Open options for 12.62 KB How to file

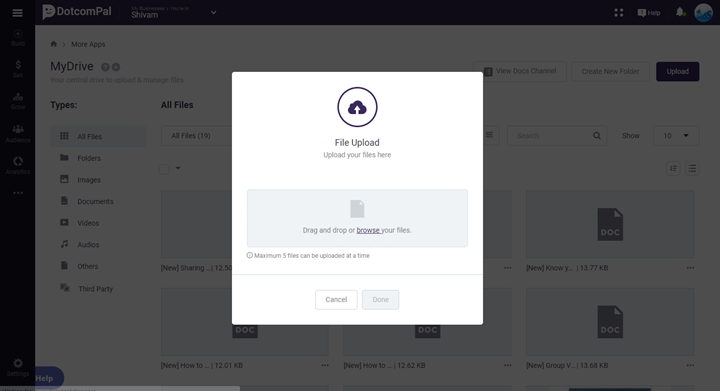[x=507, y=366]
